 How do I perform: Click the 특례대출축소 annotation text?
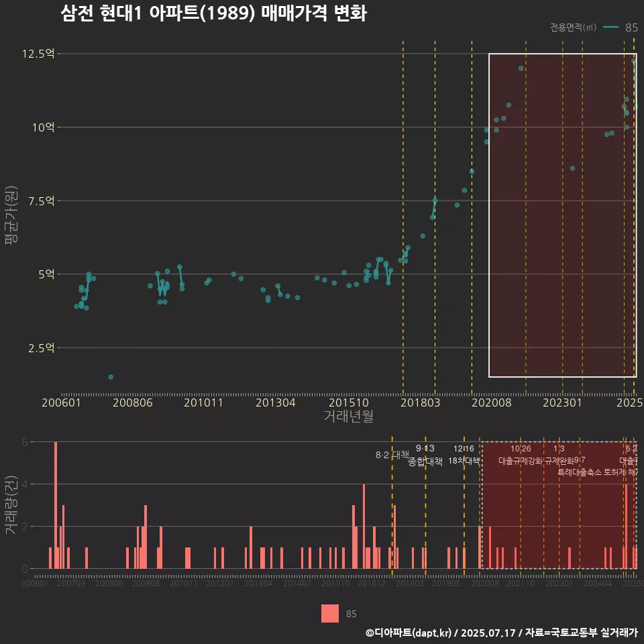tap(580, 472)
